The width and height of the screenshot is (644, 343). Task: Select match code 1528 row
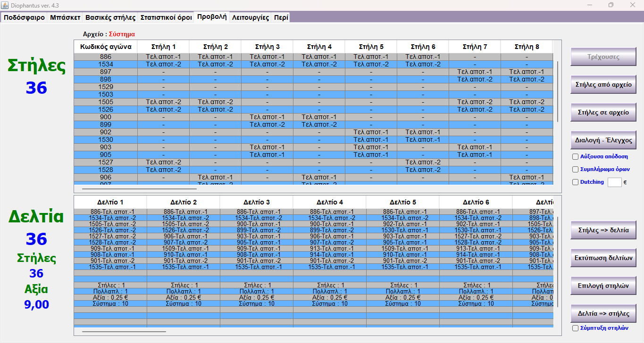tap(313, 170)
